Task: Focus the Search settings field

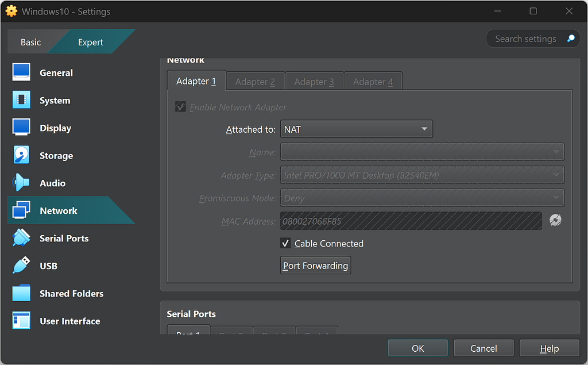Action: 525,39
